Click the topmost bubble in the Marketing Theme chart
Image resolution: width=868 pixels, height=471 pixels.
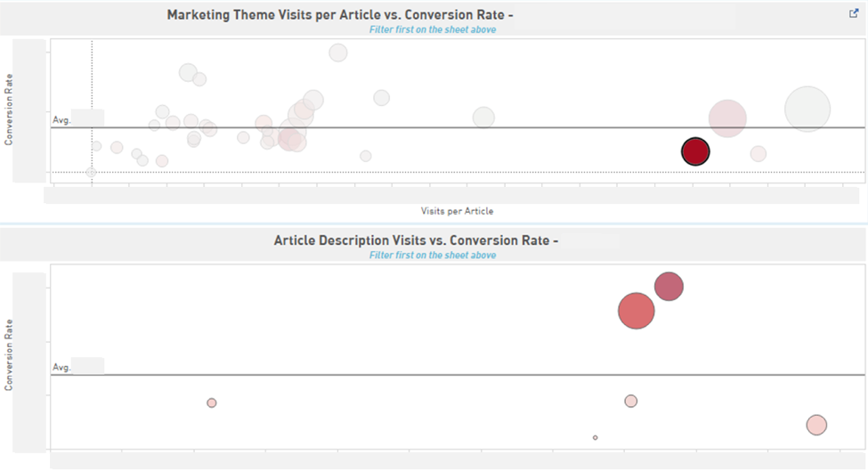click(x=338, y=53)
